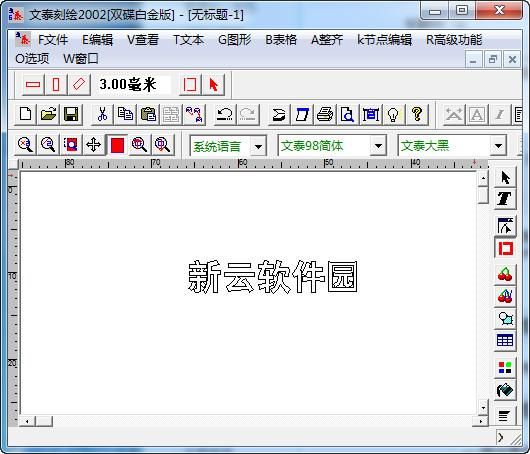
Task: Toggle the red rectangle tool in right toolbox
Action: (505, 248)
